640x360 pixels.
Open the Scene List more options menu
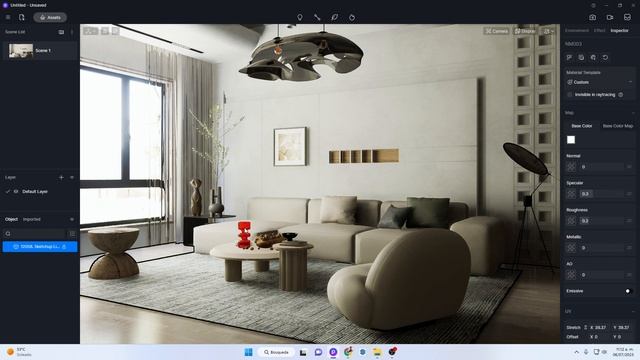[72, 32]
